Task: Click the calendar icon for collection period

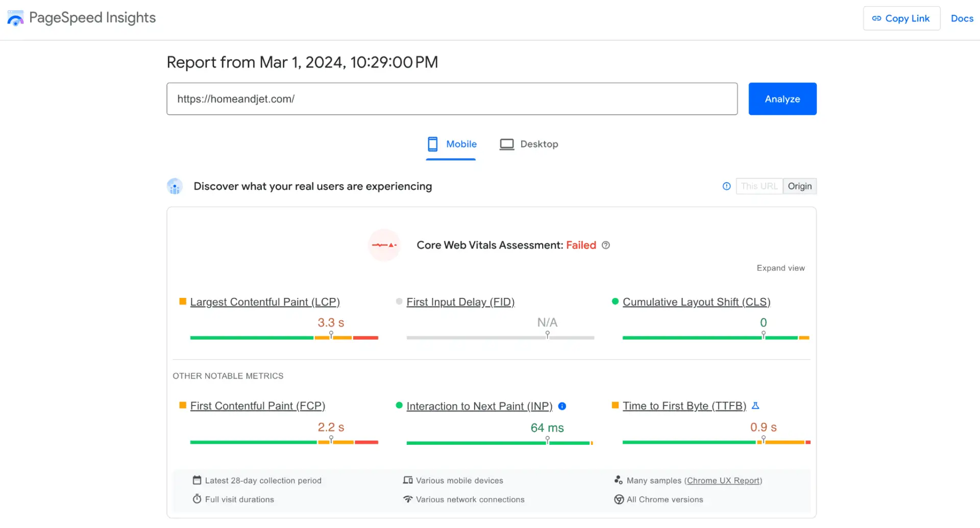Action: [x=197, y=480]
